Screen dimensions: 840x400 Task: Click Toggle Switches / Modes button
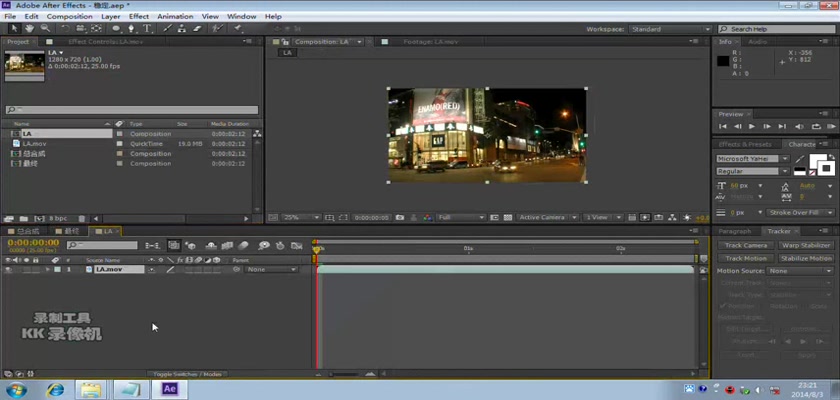pos(188,374)
